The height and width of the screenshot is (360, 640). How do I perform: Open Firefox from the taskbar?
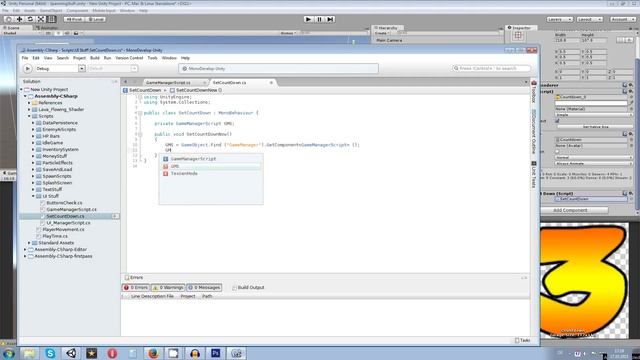[153, 353]
